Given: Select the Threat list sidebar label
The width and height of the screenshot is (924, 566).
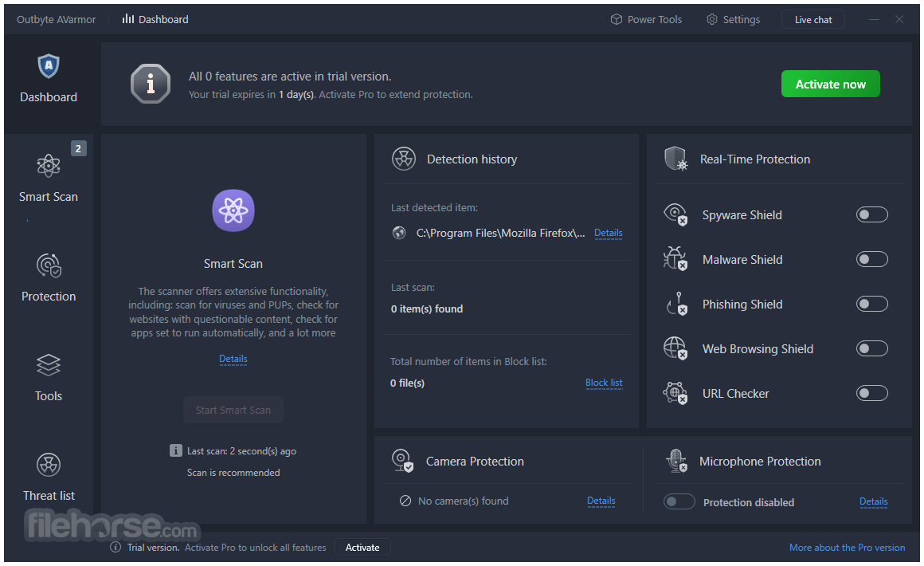Looking at the screenshot, I should [49, 496].
